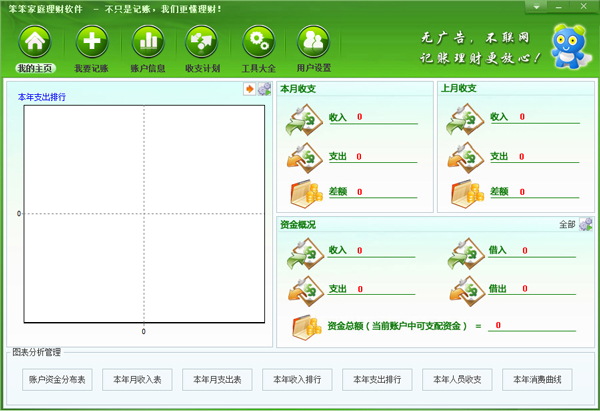Click gear icon next to 全部
The image size is (600, 411).
click(586, 224)
